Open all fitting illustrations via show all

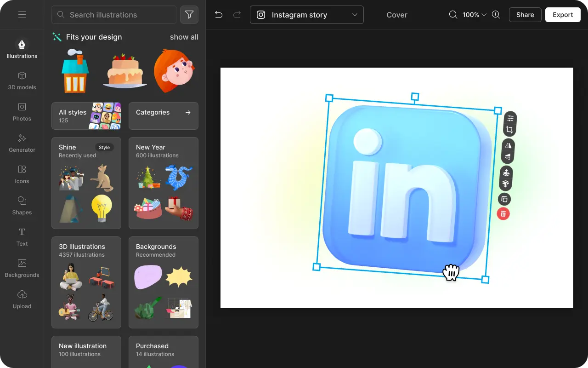pos(184,37)
